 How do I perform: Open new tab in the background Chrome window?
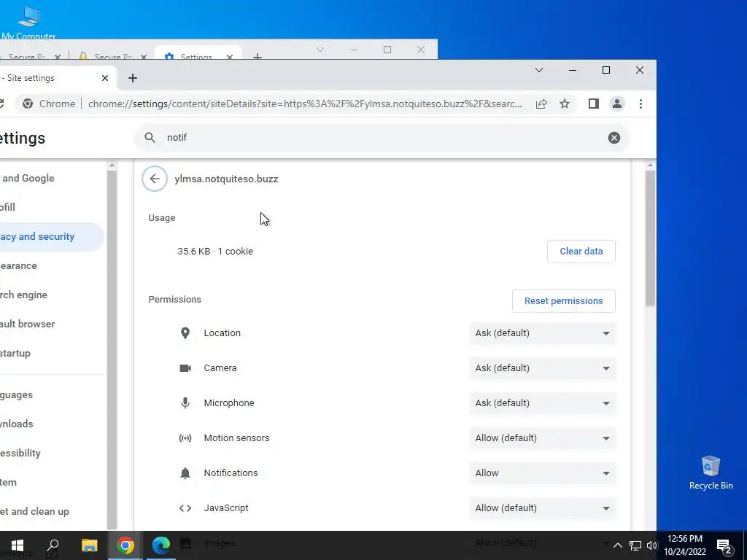[258, 57]
